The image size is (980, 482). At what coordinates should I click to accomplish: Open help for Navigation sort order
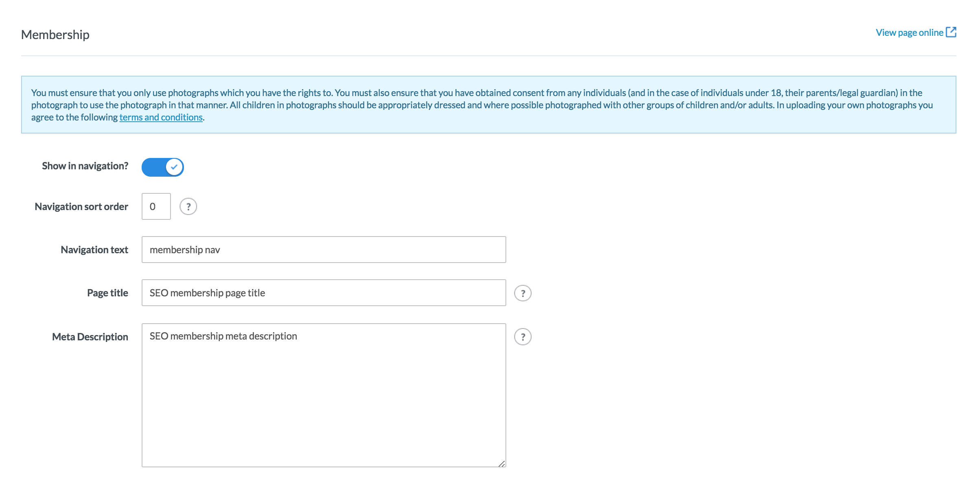(x=188, y=206)
